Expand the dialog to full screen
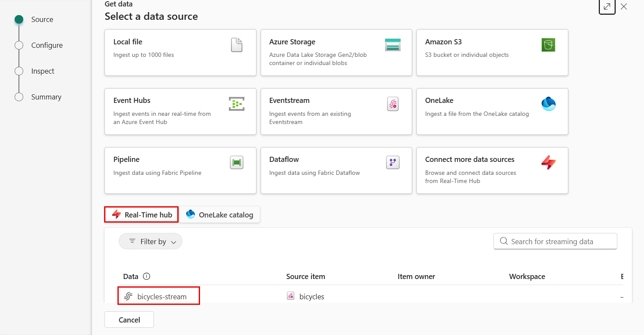 (607, 7)
